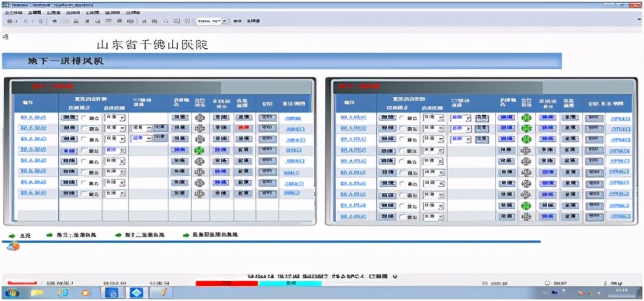Viewport: 644px width, 301px height.
Task: Tick seventh row checkbox in right panel
Action: tap(403, 184)
